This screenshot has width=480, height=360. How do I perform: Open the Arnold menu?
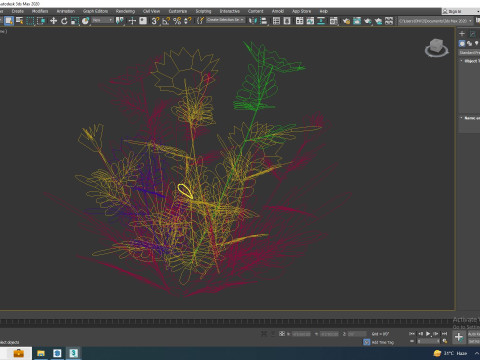[x=278, y=11]
